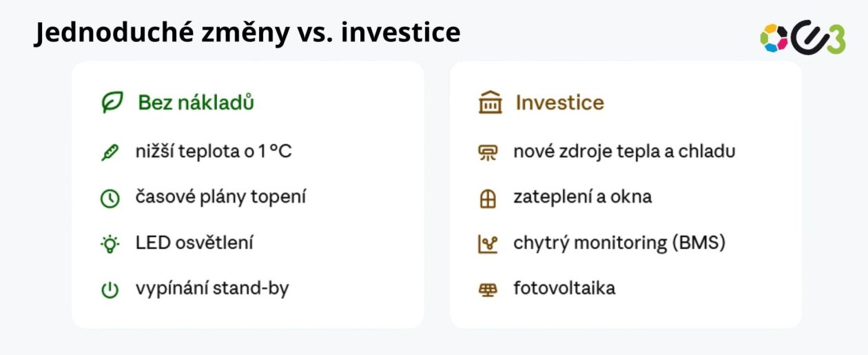Image resolution: width=868 pixels, height=355 pixels.
Task: Click the power icon beside vypínání stand-by
Action: point(110,290)
